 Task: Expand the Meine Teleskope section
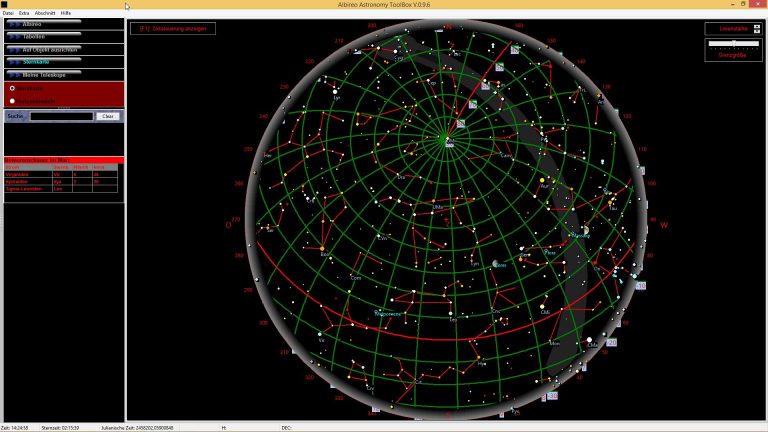pyautogui.click(x=64, y=75)
